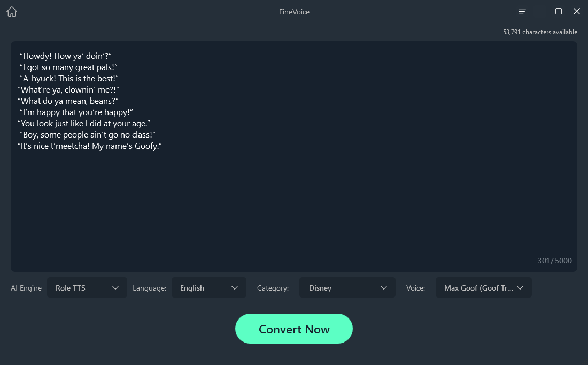This screenshot has height=365, width=588.
Task: Open the Language English dropdown
Action: [209, 287]
